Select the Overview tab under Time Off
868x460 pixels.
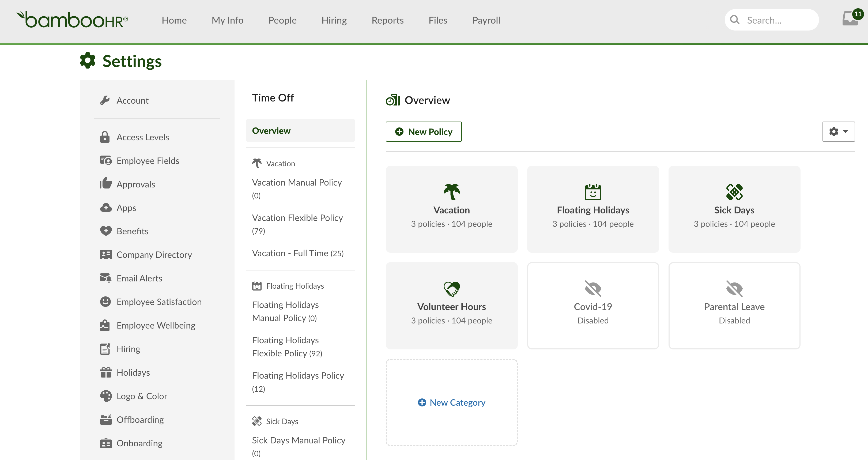tap(271, 131)
